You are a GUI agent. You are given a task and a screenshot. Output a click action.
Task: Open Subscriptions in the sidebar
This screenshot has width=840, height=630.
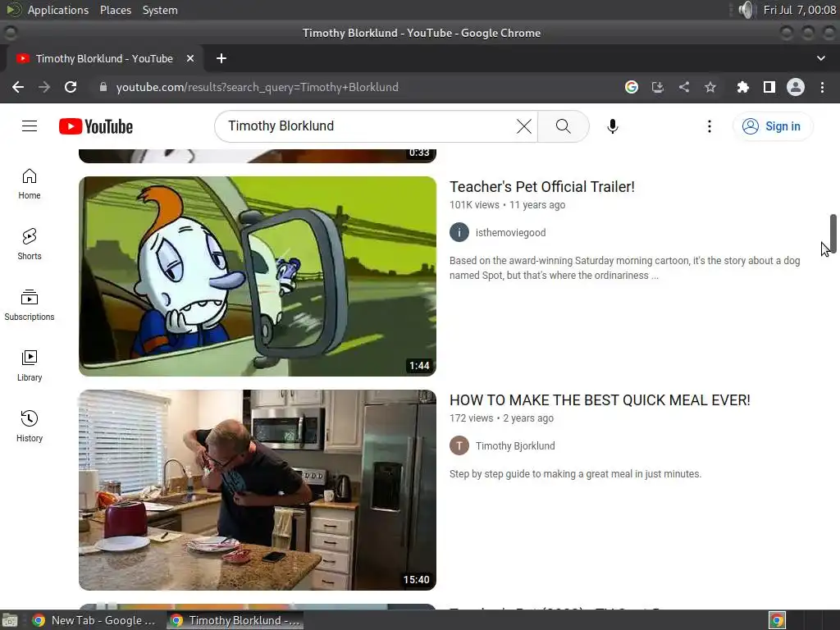(x=30, y=305)
